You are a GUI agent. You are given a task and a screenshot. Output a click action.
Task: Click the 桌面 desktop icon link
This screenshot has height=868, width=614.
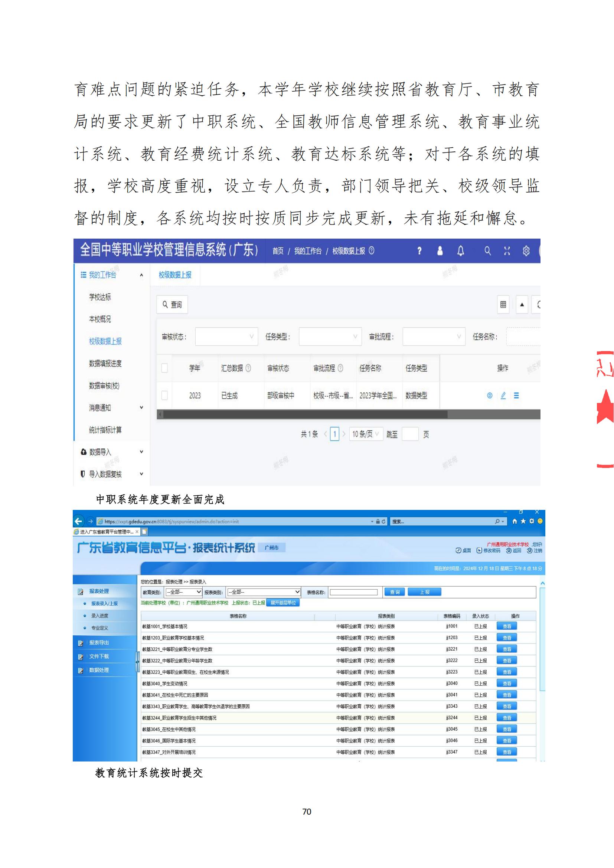pyautogui.click(x=464, y=550)
